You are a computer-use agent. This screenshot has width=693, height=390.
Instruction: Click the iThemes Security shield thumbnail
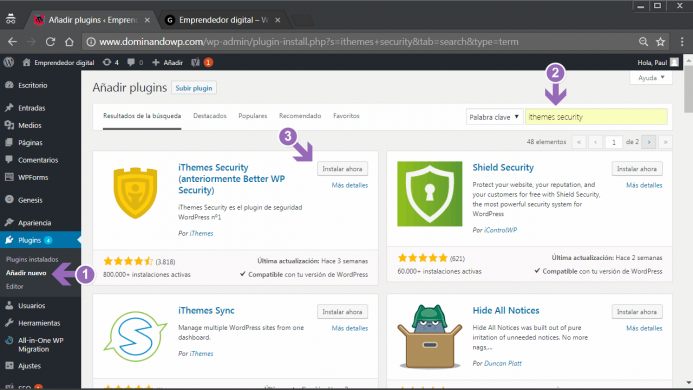(135, 193)
